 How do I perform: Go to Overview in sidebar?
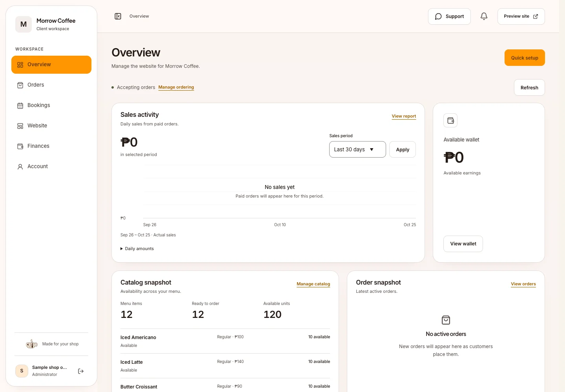(51, 65)
